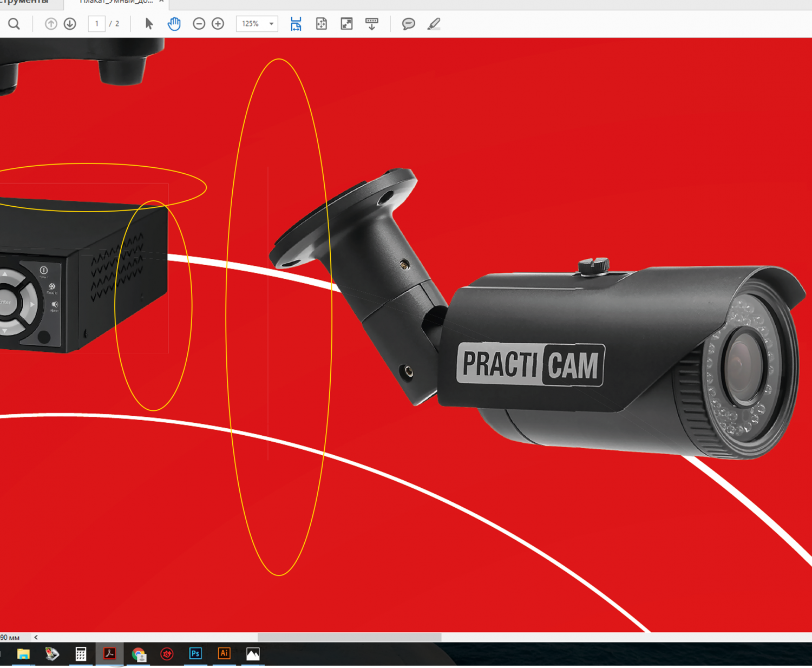This screenshot has height=668, width=812.
Task: Open the Photos app from taskbar
Action: coord(253,654)
